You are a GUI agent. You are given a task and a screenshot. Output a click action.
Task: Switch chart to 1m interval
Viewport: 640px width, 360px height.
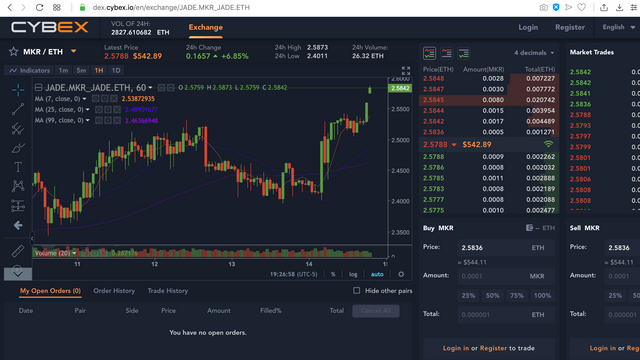(x=63, y=70)
